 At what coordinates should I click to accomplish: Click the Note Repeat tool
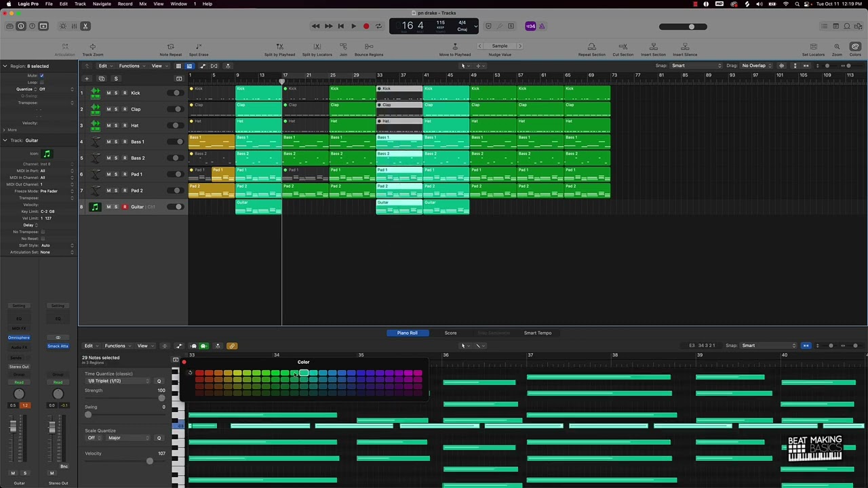click(x=170, y=49)
